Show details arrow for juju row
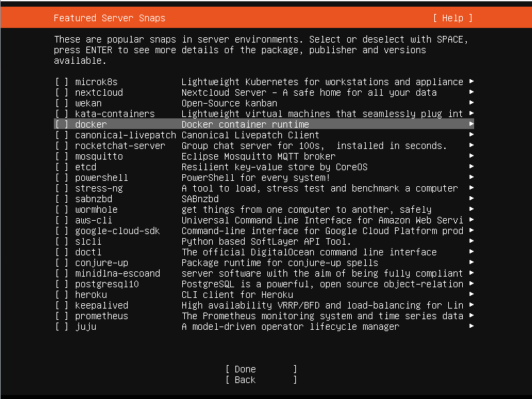The height and width of the screenshot is (399, 532). 471,326
